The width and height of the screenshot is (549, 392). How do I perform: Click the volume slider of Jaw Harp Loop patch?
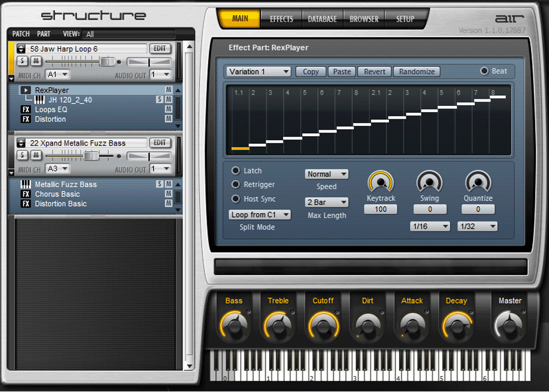[107, 61]
